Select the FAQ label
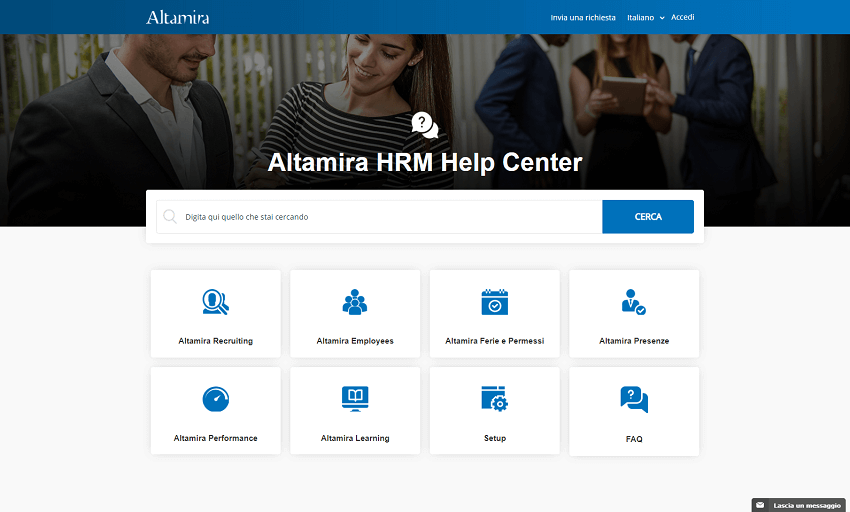The width and height of the screenshot is (850, 512). click(634, 439)
